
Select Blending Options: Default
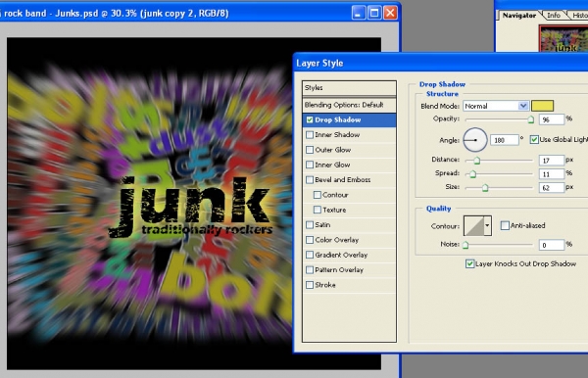click(349, 105)
